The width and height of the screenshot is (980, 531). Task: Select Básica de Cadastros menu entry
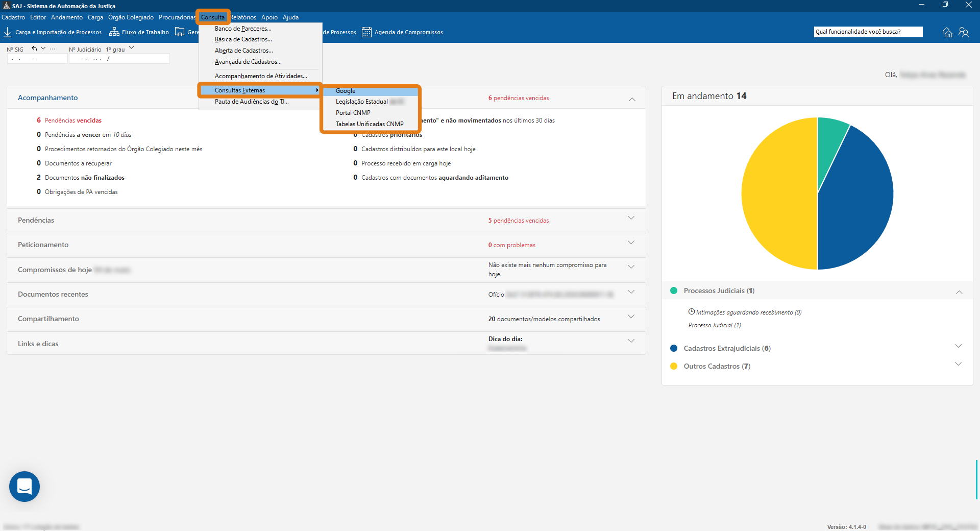[260, 39]
